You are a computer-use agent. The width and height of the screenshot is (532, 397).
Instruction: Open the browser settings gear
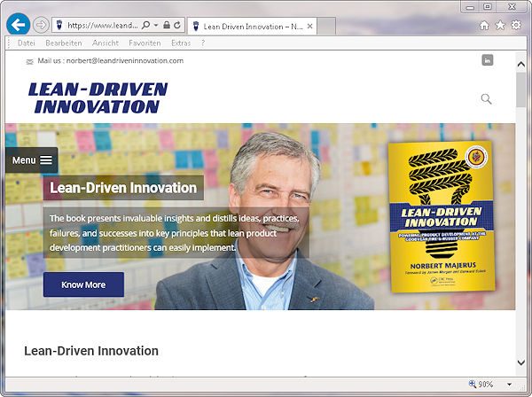tap(516, 25)
